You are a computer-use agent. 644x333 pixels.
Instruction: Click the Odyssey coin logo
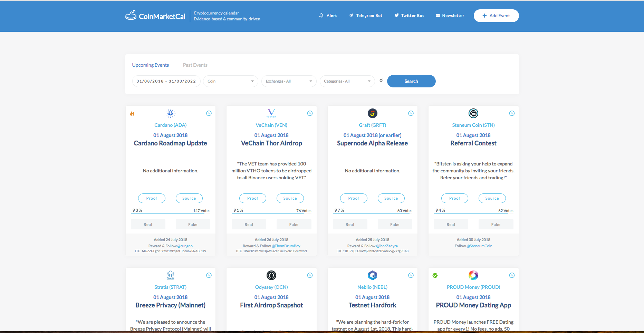point(271,275)
